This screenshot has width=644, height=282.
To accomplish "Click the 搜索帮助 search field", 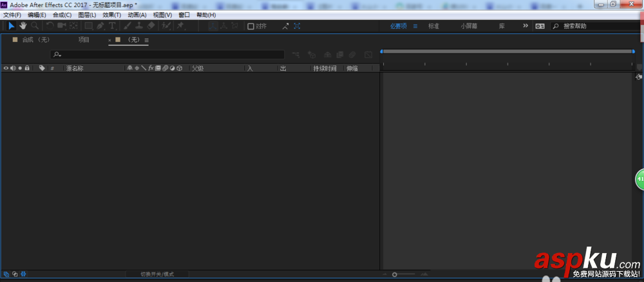I will point(595,26).
